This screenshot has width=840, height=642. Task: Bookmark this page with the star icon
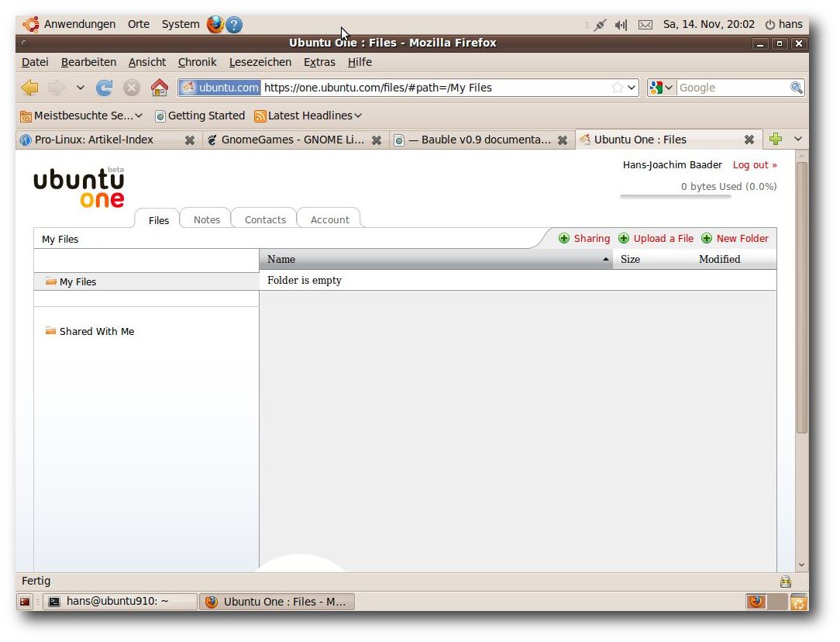[617, 88]
